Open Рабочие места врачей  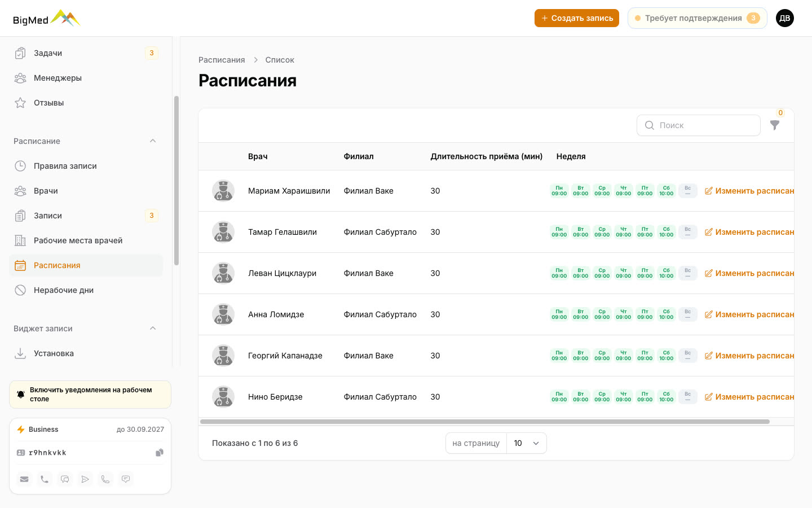(x=86, y=240)
